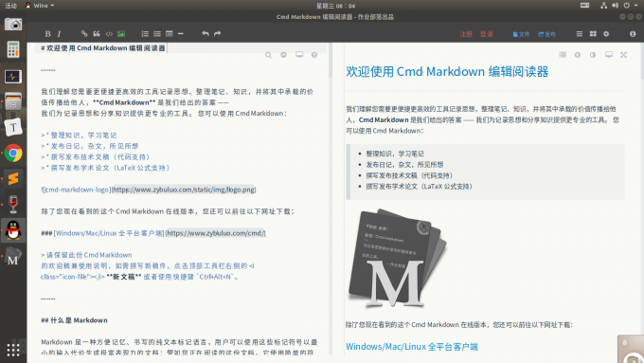
Task: Expand the hamburger document list menu
Action: click(x=580, y=34)
